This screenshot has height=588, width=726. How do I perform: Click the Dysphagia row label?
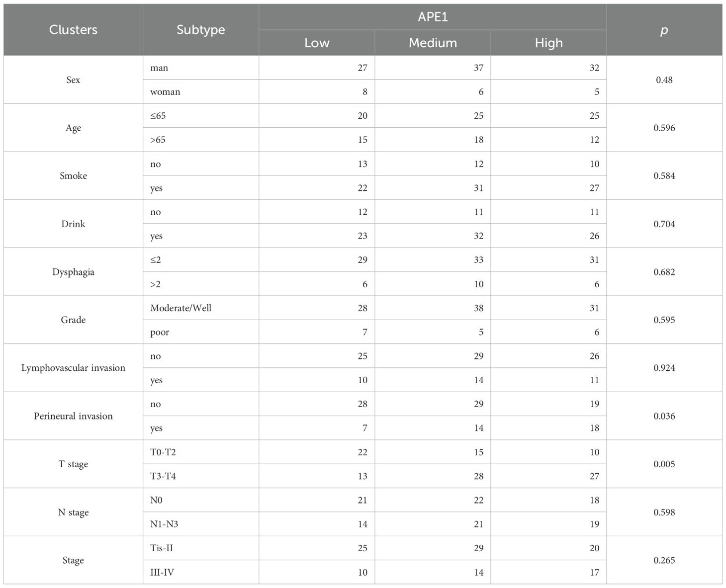[x=73, y=272]
